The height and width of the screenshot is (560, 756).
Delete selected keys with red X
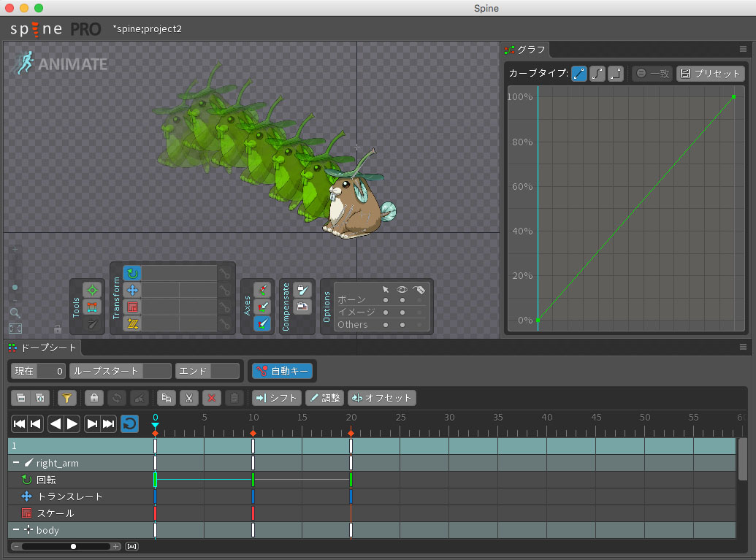pyautogui.click(x=212, y=398)
